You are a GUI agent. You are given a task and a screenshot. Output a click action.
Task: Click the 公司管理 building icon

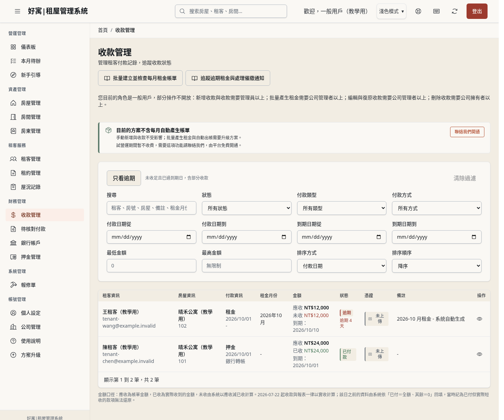point(13,327)
